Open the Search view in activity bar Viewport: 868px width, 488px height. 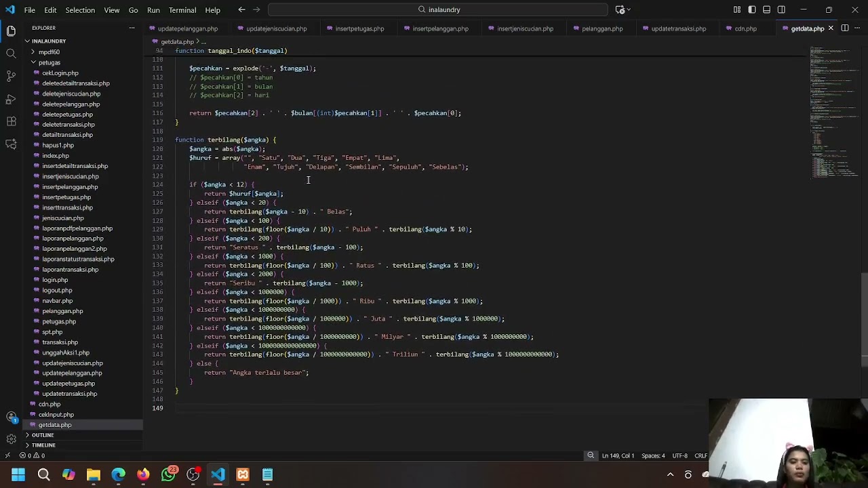click(x=11, y=53)
